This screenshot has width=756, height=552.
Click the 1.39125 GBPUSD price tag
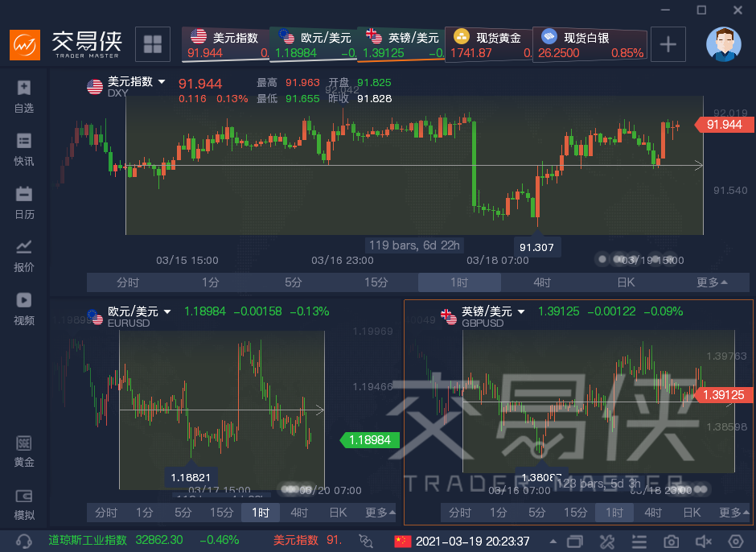pyautogui.click(x=725, y=395)
